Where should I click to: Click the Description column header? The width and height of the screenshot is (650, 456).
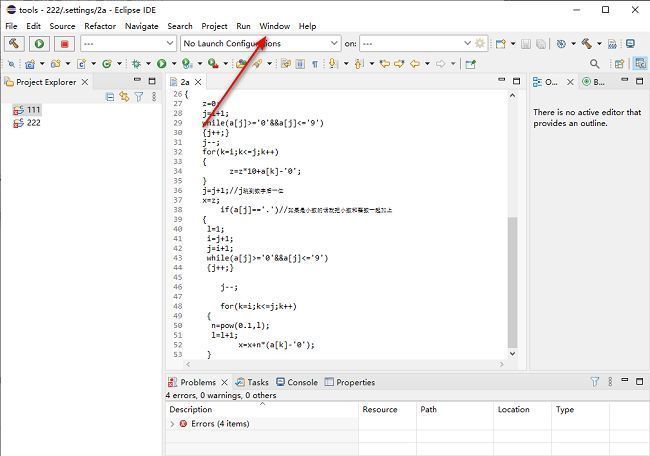click(190, 409)
